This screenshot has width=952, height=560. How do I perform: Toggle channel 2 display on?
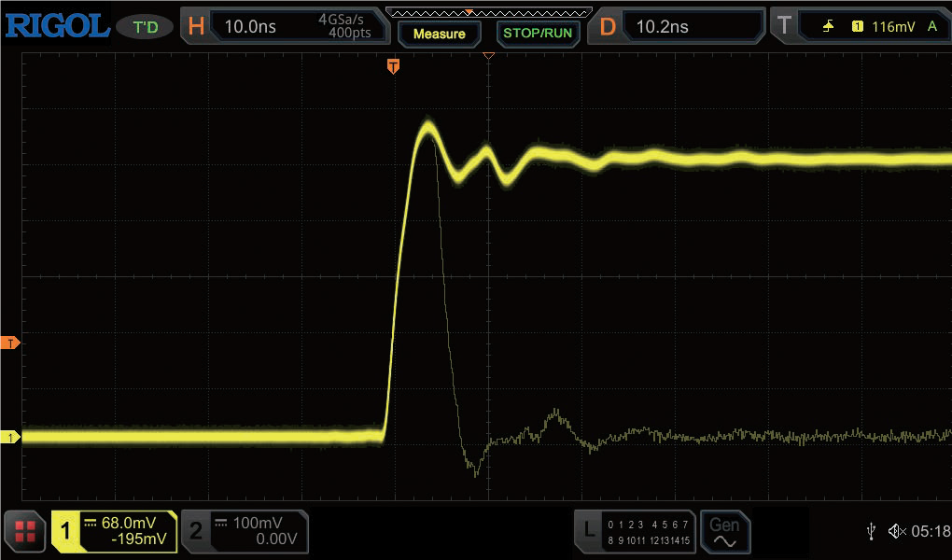coord(245,532)
